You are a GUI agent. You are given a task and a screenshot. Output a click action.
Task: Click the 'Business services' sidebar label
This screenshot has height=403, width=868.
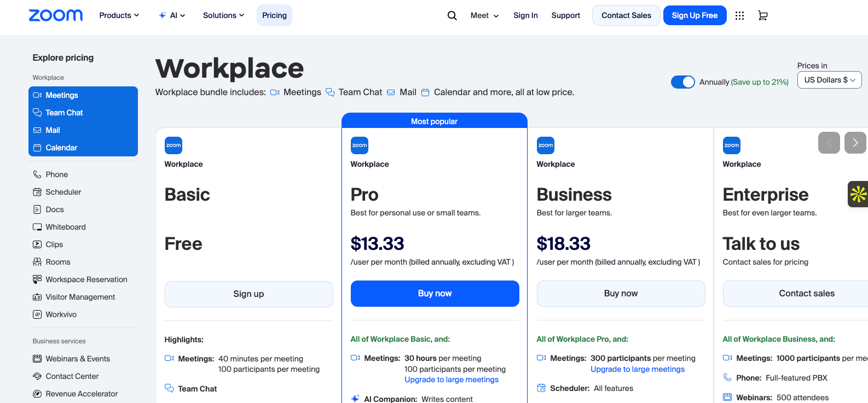coord(59,341)
